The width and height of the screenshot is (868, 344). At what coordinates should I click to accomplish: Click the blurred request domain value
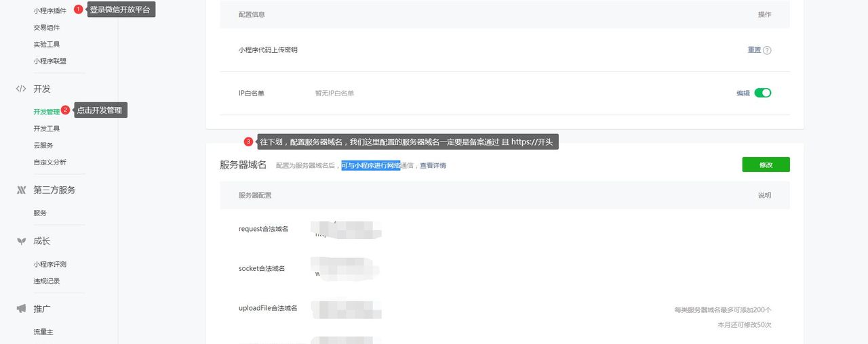[x=346, y=229]
